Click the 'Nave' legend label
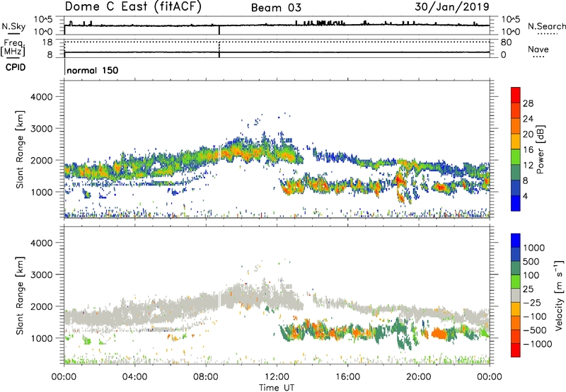 (x=538, y=49)
